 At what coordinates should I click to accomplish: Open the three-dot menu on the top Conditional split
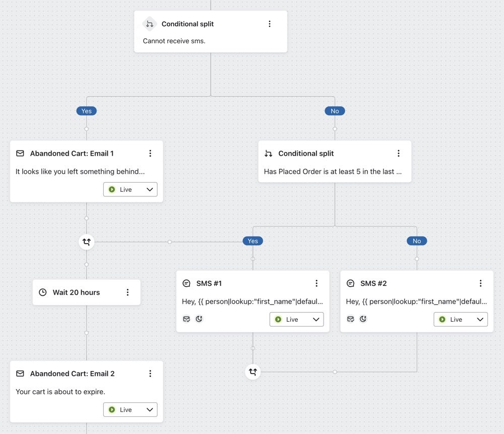pyautogui.click(x=269, y=23)
